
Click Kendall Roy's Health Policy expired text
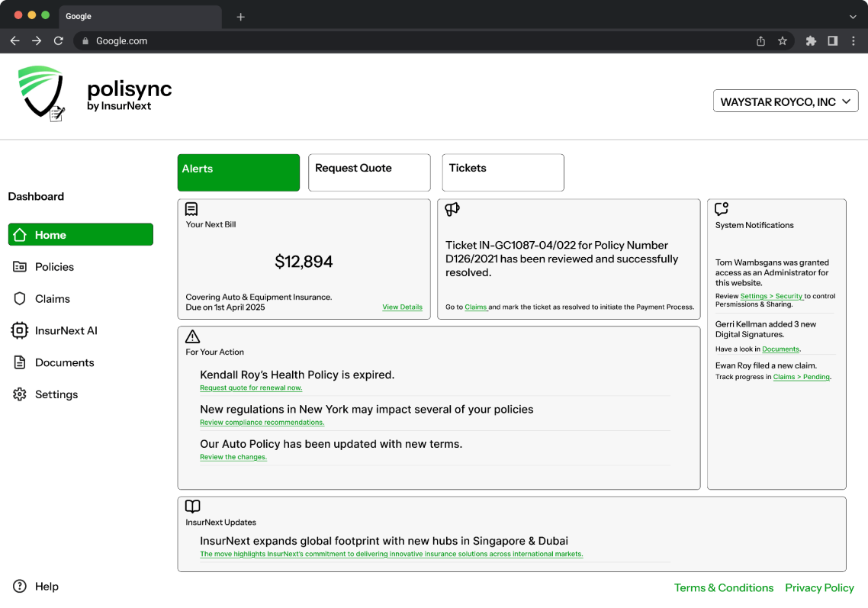click(297, 375)
